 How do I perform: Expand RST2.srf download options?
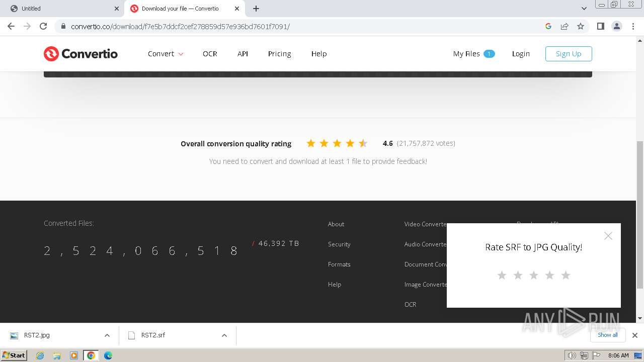pyautogui.click(x=224, y=335)
